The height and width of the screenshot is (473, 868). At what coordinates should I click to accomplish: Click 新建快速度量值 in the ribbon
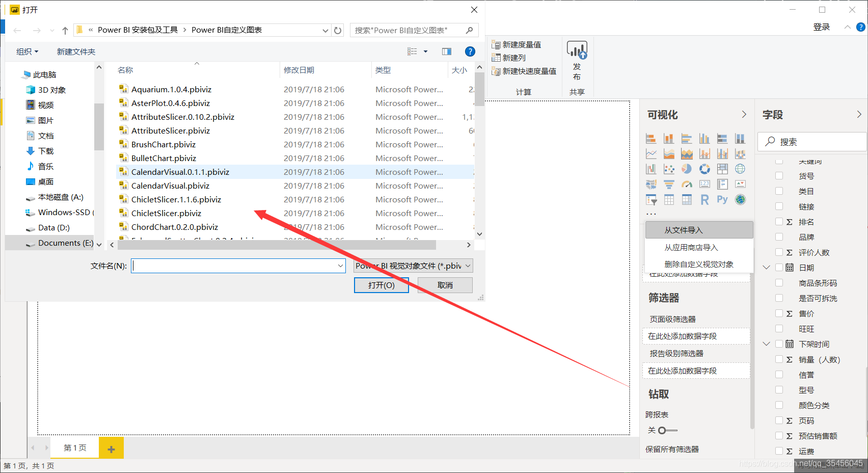tap(524, 71)
